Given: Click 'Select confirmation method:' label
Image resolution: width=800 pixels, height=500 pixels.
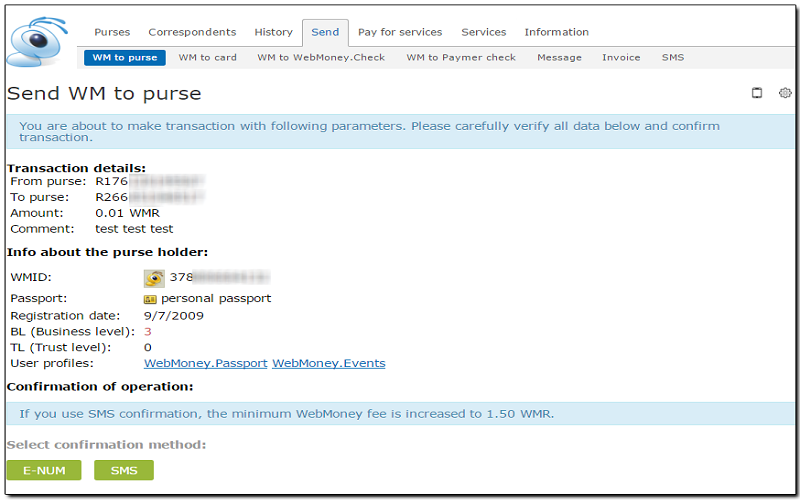Looking at the screenshot, I should (x=107, y=445).
